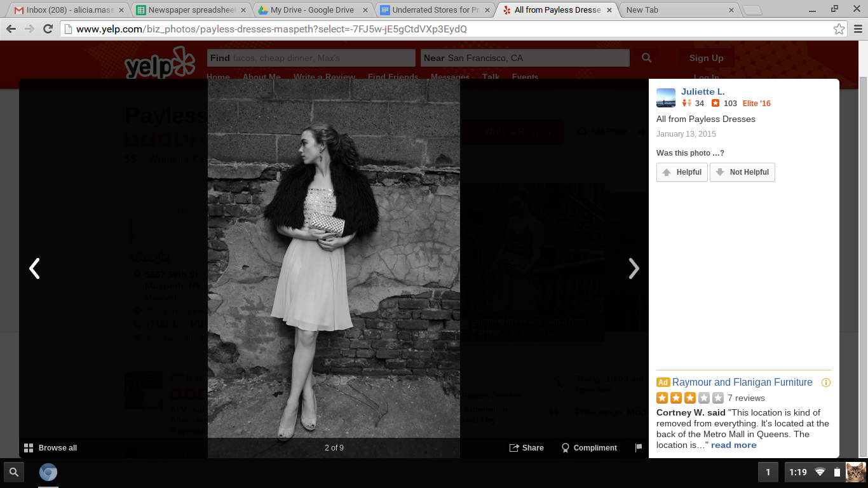The height and width of the screenshot is (488, 868).
Task: Click the ad info circle icon
Action: 826,383
